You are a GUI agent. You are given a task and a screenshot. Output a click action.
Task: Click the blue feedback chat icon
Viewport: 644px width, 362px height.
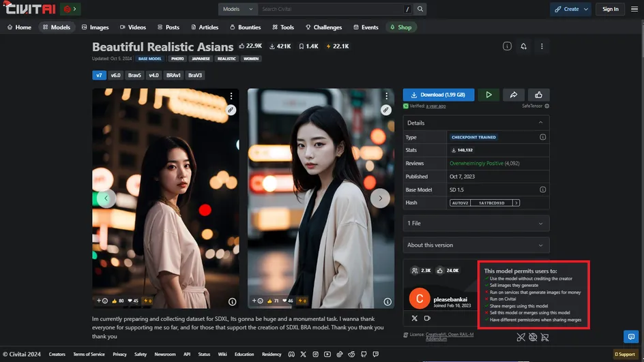(x=630, y=336)
